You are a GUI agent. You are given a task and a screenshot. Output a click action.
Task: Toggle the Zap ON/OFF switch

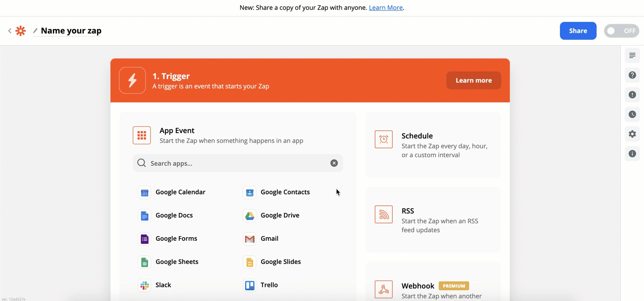[622, 31]
